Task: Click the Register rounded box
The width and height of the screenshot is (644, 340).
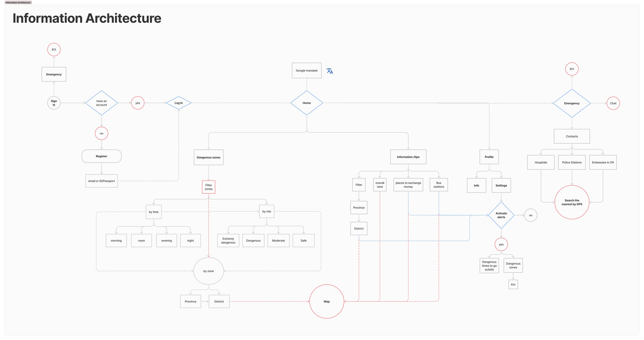Action: point(101,156)
